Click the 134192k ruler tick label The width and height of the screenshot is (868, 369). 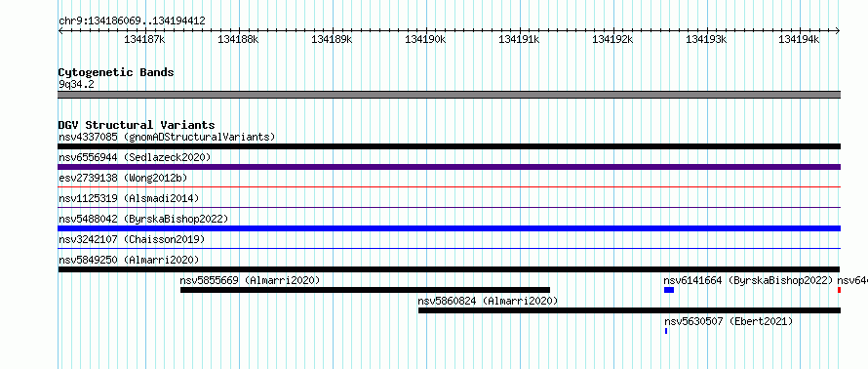tap(612, 39)
